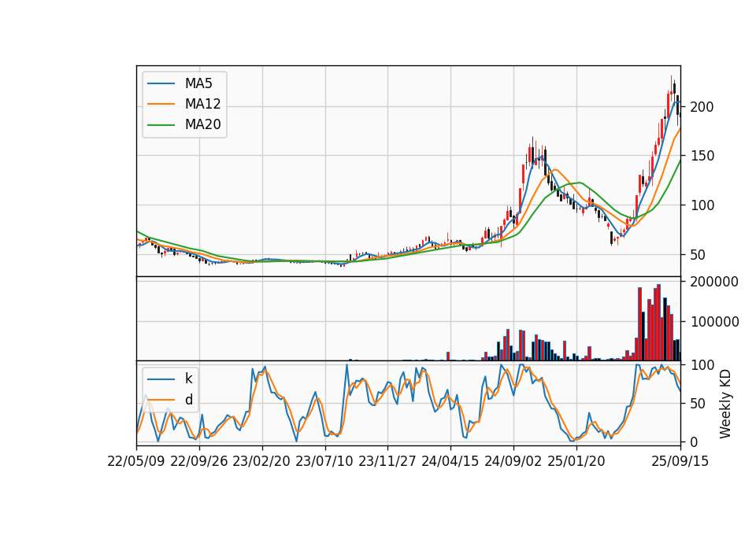The width and height of the screenshot is (756, 543).
Task: Click the 25/01/20 date axis label
Action: 576,461
